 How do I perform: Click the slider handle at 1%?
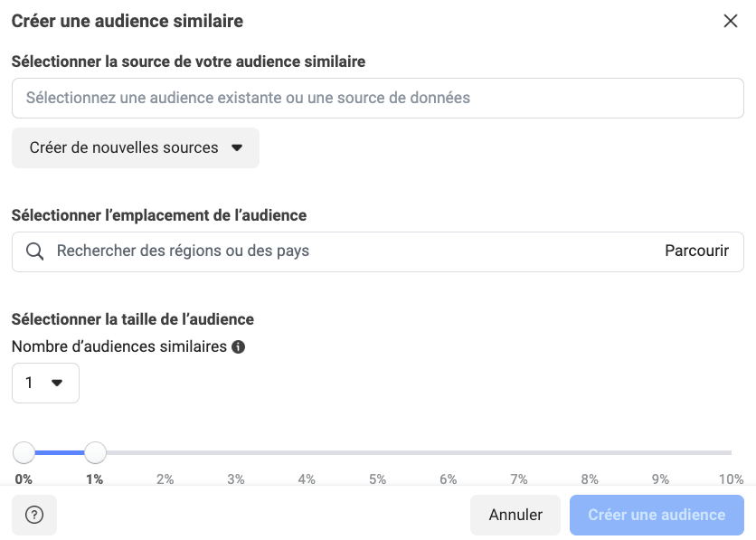point(95,452)
